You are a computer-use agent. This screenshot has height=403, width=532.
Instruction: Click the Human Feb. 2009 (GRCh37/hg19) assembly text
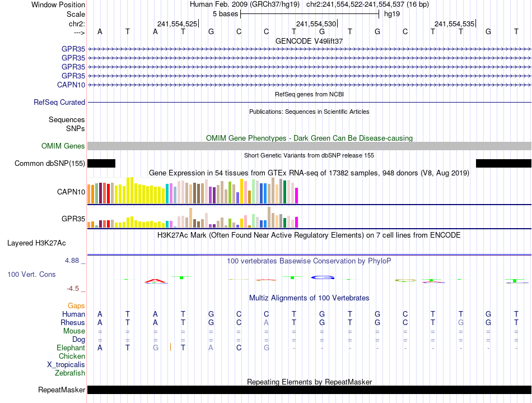(244, 4)
